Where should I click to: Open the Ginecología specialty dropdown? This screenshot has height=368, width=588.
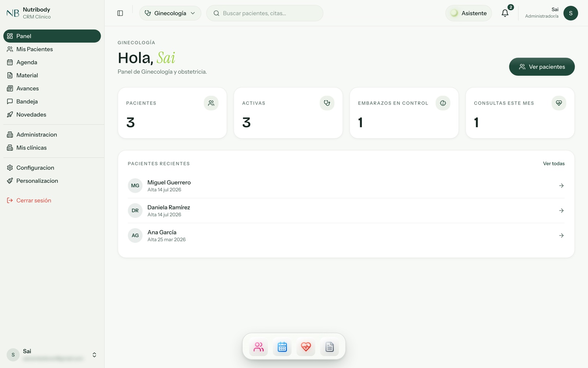[x=170, y=13]
